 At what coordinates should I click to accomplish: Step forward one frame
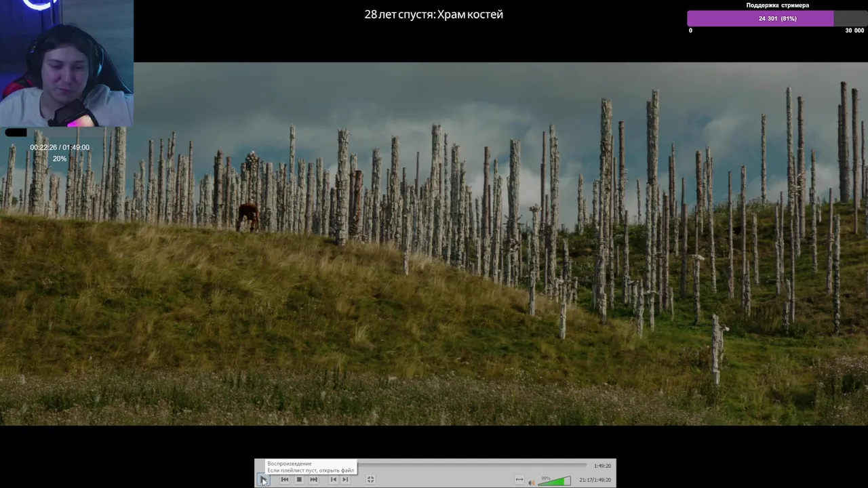click(345, 480)
